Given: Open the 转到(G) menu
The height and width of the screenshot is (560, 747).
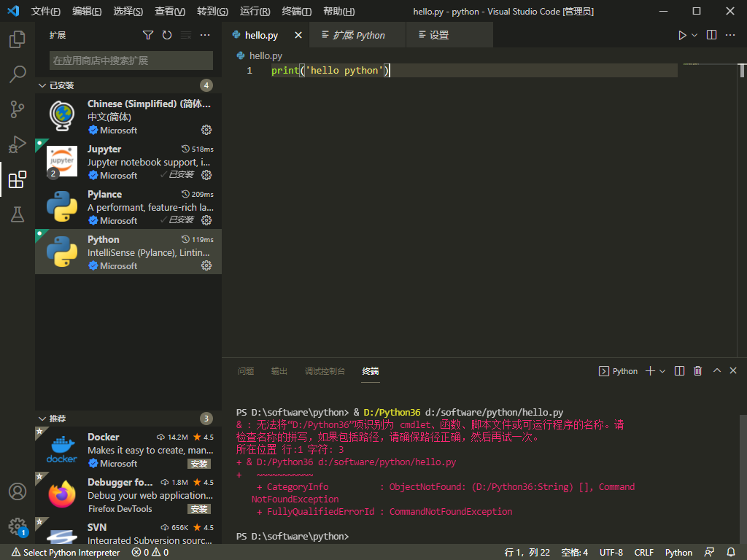Looking at the screenshot, I should pos(212,12).
